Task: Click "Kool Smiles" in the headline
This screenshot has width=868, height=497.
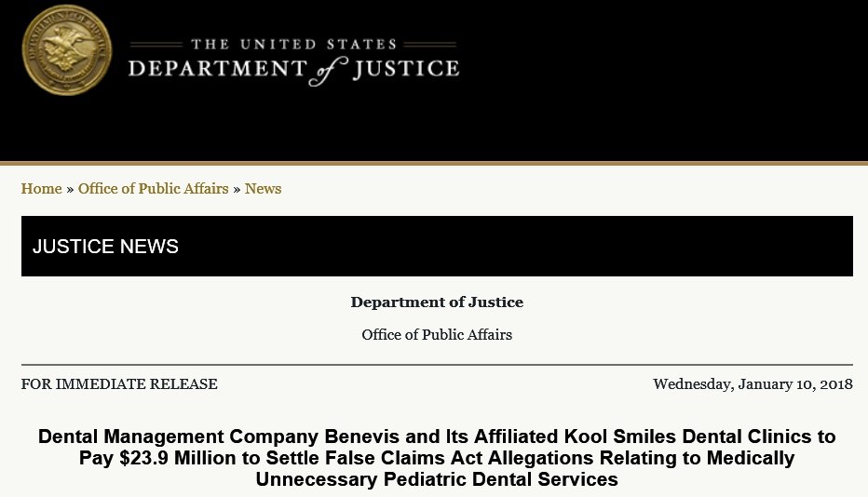Action: [x=620, y=437]
